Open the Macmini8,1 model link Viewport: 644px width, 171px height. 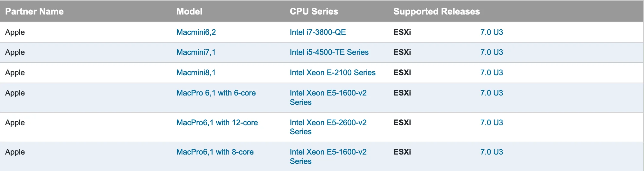tap(196, 73)
